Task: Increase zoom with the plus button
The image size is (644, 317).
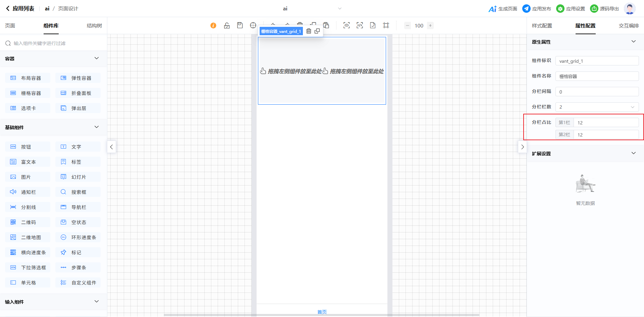Action: (430, 25)
